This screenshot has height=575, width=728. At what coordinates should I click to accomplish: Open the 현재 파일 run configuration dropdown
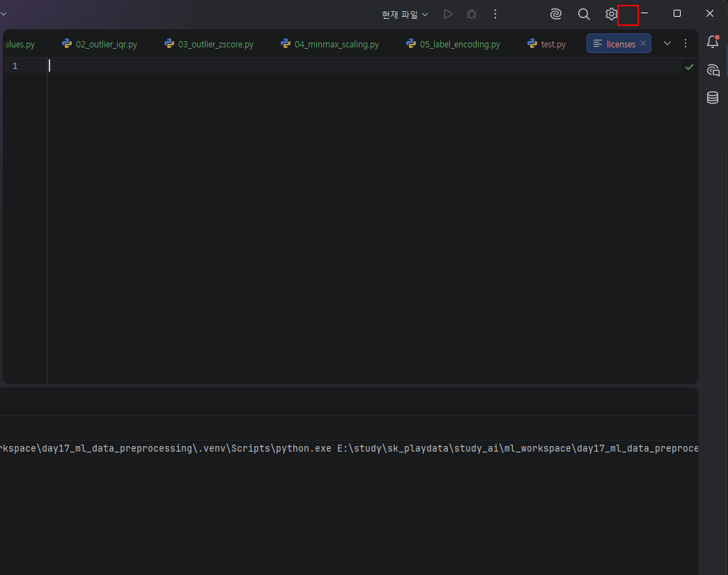[404, 15]
